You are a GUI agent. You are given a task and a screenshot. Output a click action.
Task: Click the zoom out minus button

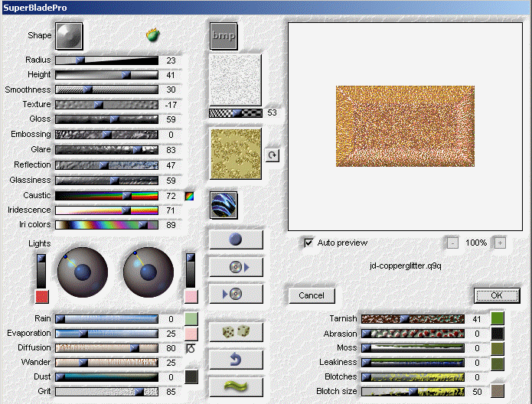452,243
